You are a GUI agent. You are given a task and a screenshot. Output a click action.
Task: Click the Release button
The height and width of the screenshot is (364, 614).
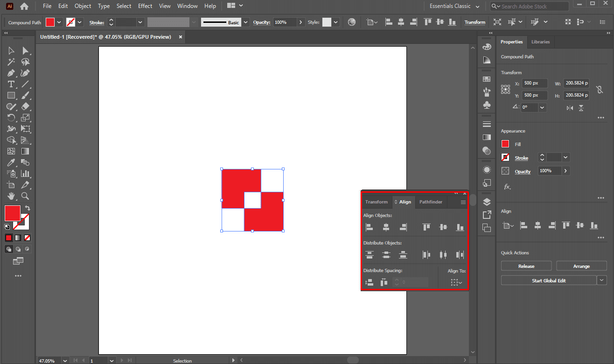(526, 266)
